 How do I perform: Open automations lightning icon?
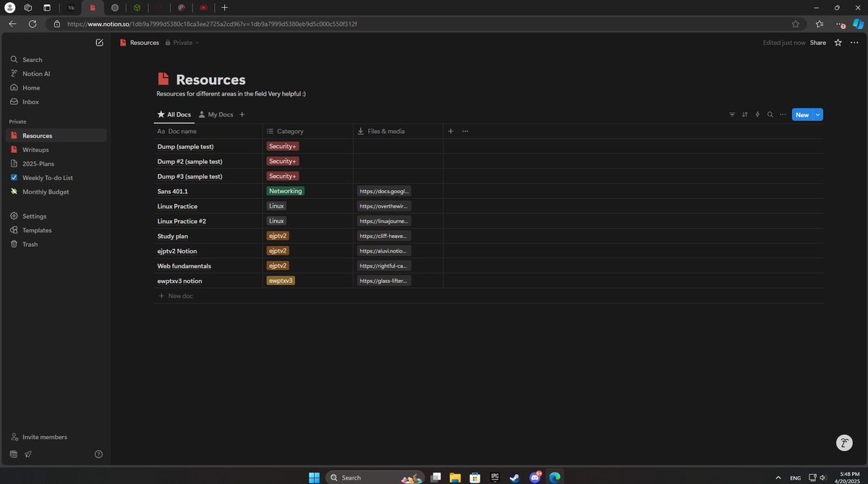[x=757, y=114]
